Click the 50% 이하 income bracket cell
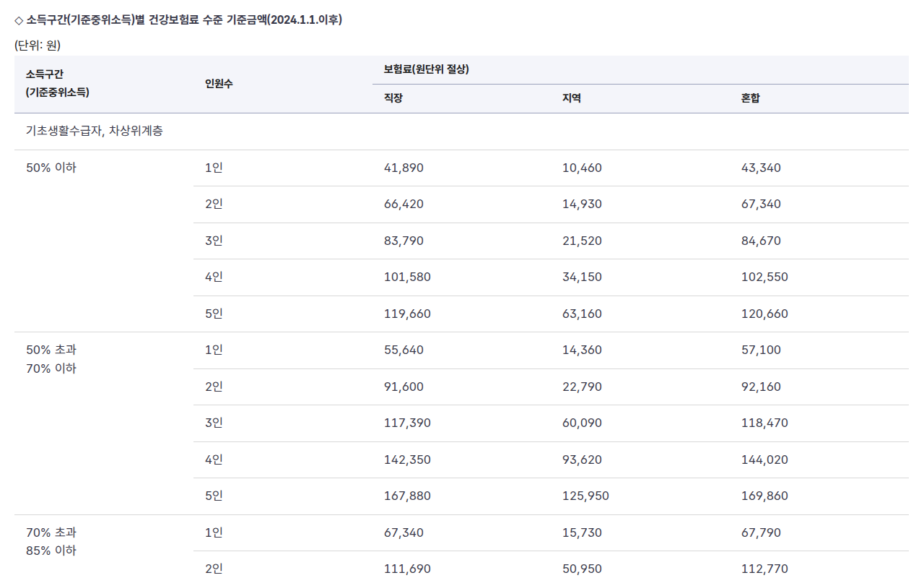This screenshot has height=578, width=924. tap(51, 168)
